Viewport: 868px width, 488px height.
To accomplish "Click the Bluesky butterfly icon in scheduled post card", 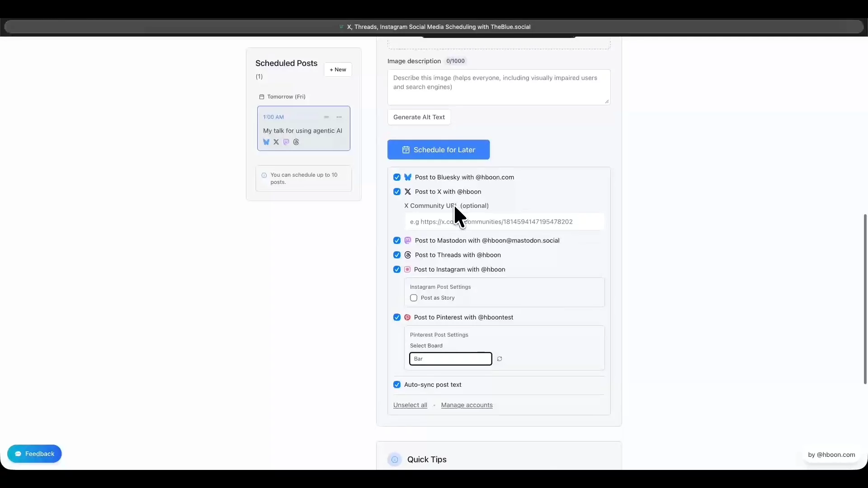I will click(x=266, y=142).
